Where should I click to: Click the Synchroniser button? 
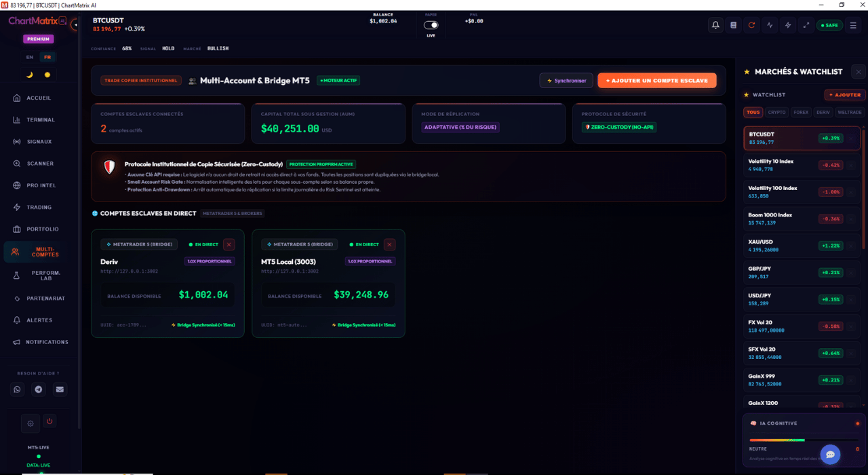pos(566,81)
